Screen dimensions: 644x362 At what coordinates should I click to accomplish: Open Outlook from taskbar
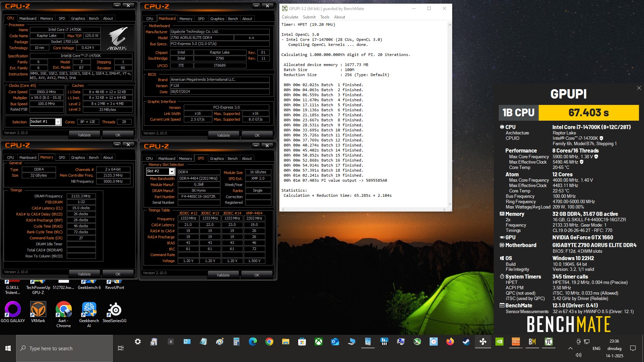[335, 342]
